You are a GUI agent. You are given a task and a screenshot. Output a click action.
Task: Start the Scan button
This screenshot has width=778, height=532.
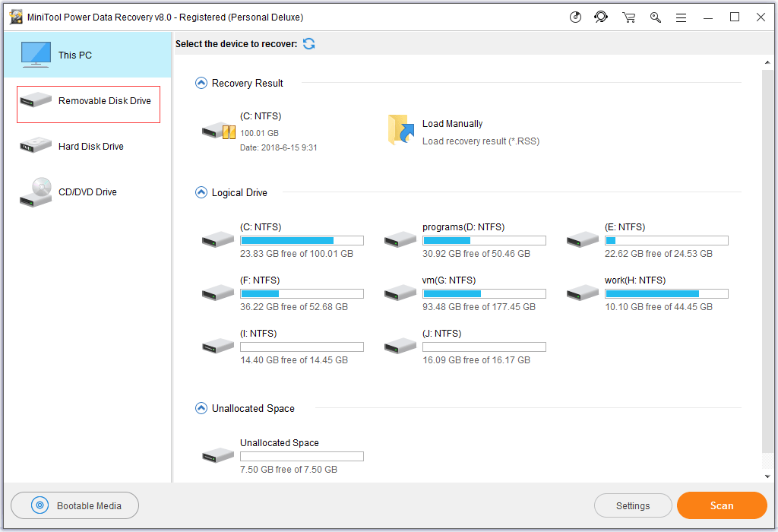coord(722,505)
